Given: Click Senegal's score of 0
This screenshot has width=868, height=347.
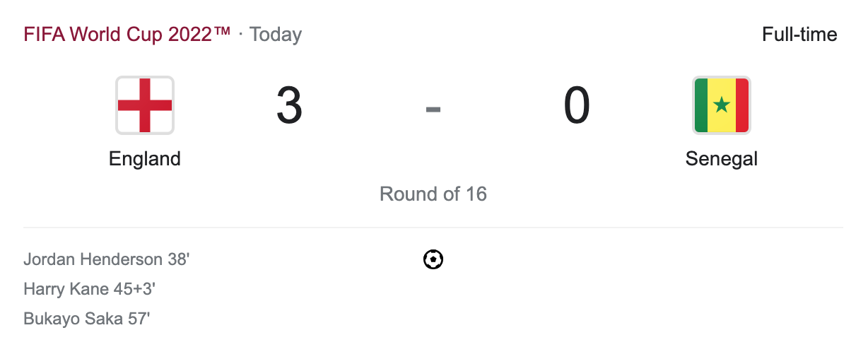Looking at the screenshot, I should coord(577,106).
